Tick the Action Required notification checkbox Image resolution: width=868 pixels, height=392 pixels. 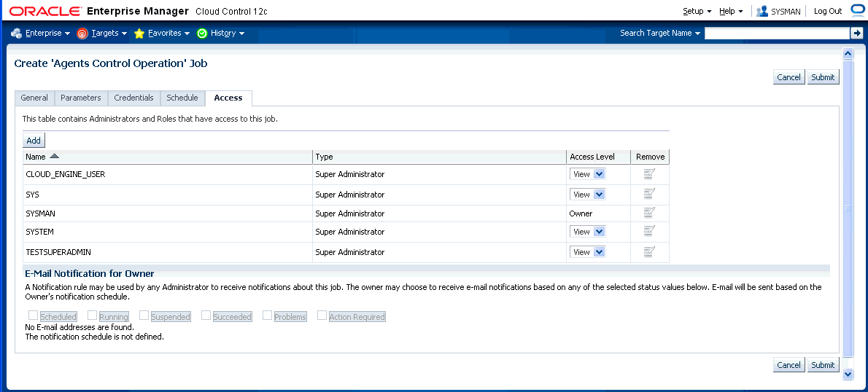pos(322,315)
